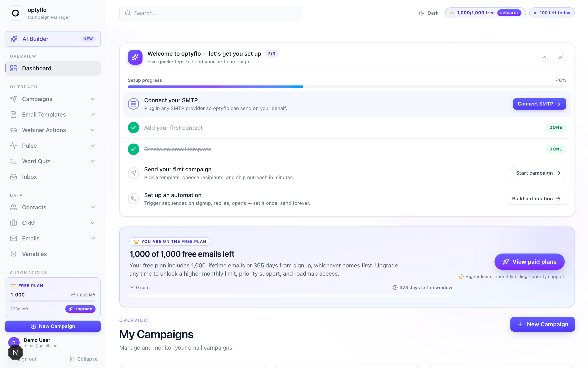Click the UPGRADE badge in top bar
The image size is (588, 368).
click(509, 13)
